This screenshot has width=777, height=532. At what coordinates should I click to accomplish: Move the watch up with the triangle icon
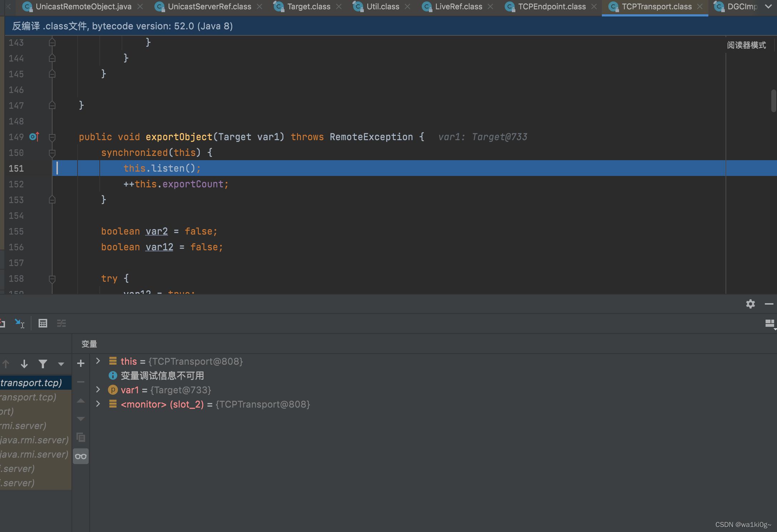(x=81, y=401)
